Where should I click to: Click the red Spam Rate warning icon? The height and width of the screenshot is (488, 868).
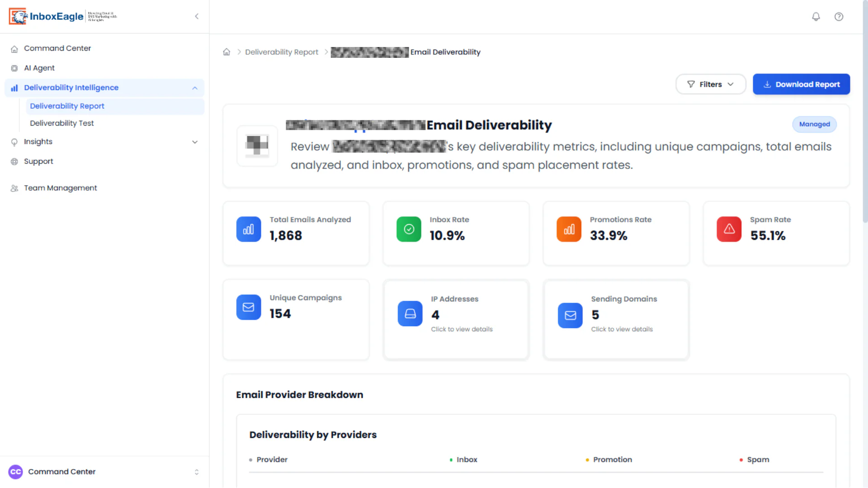tap(729, 229)
